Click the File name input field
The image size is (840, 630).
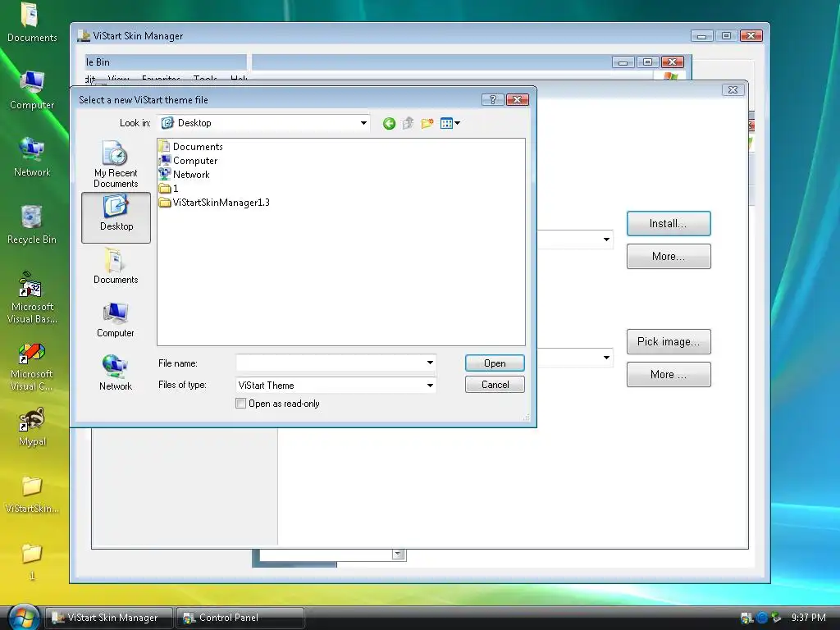click(330, 363)
